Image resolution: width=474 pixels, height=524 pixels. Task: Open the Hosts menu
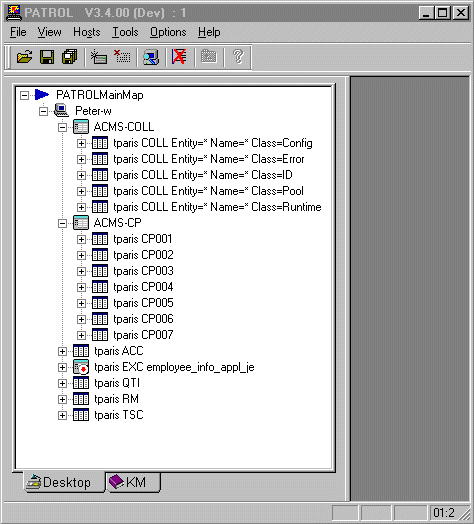click(87, 32)
